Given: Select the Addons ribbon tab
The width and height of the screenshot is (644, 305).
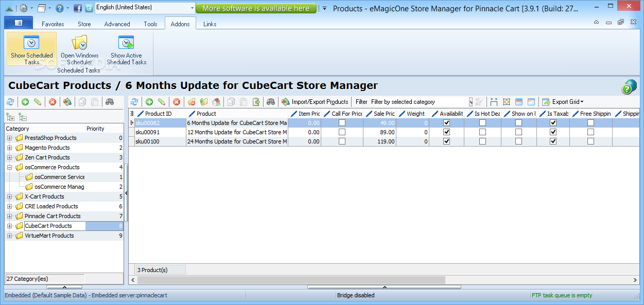Looking at the screenshot, I should [180, 24].
